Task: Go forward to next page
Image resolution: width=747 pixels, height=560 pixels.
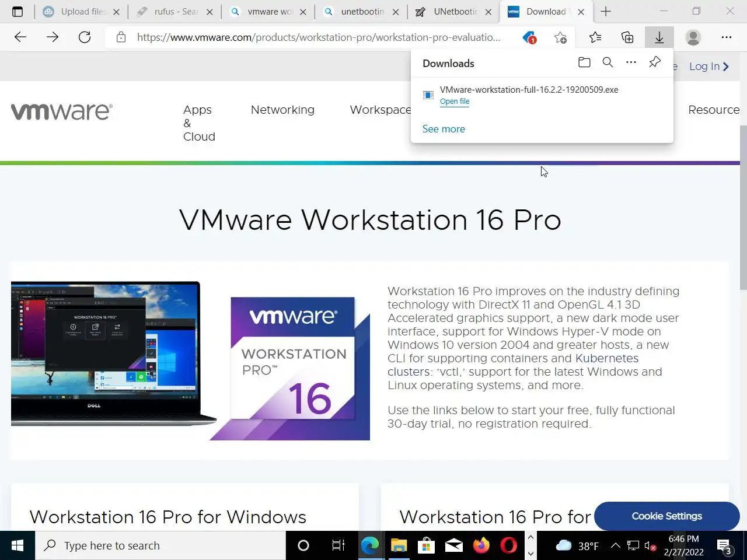Action: [x=53, y=37]
